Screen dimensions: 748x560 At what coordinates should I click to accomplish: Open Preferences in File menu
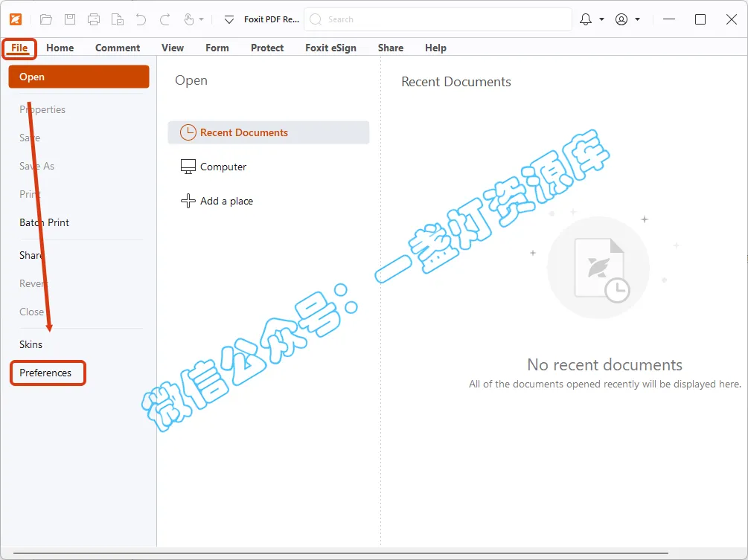45,373
